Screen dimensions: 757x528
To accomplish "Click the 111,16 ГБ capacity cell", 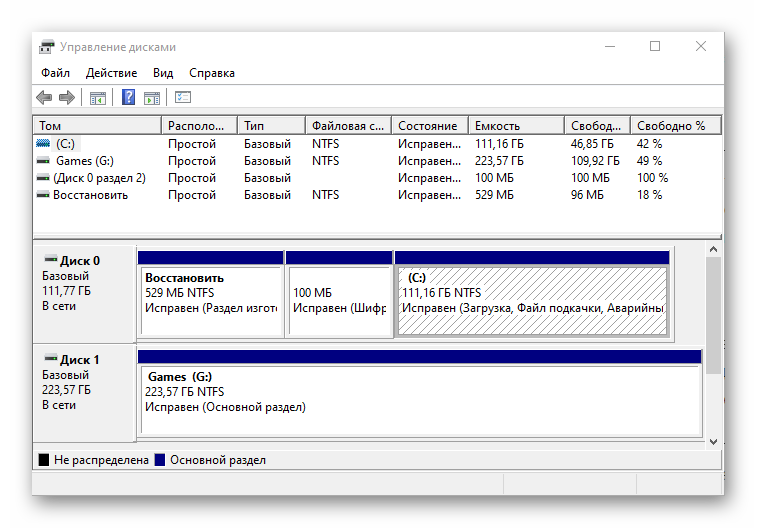I will pyautogui.click(x=499, y=144).
